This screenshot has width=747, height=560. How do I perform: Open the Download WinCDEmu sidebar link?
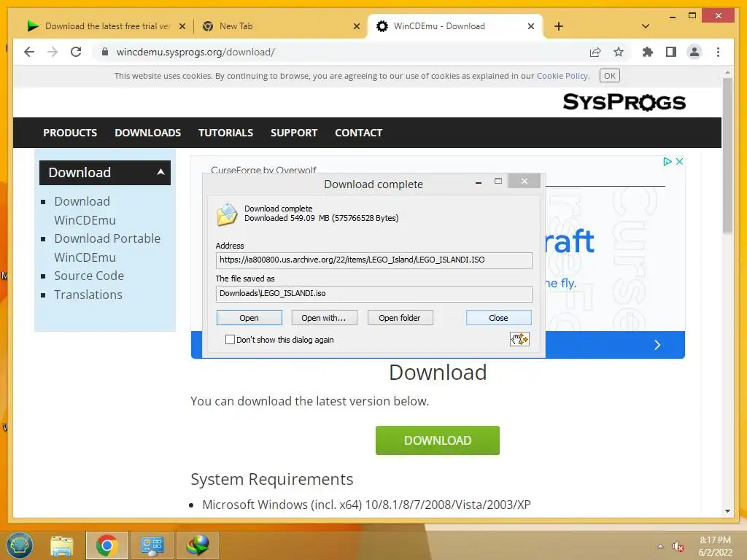coord(85,211)
